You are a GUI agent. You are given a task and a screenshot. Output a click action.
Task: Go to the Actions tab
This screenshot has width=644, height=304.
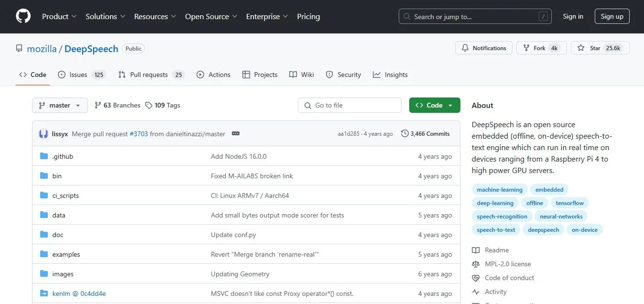[x=213, y=75]
